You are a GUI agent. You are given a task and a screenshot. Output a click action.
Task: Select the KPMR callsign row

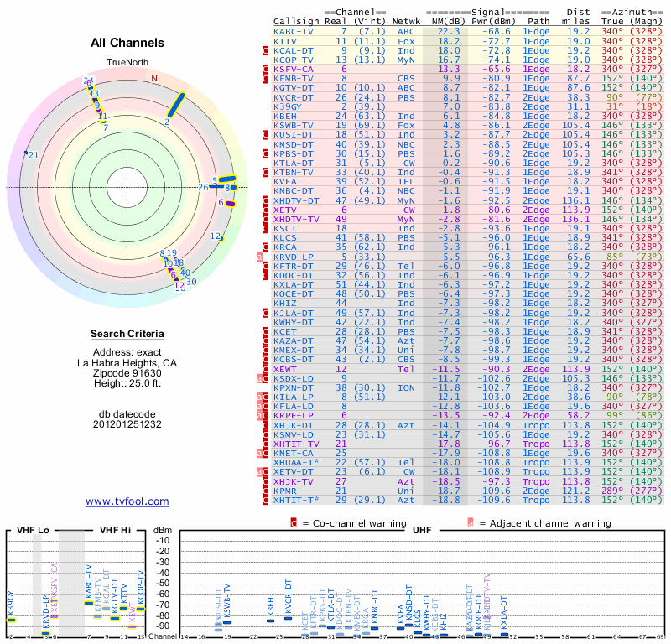point(468,491)
